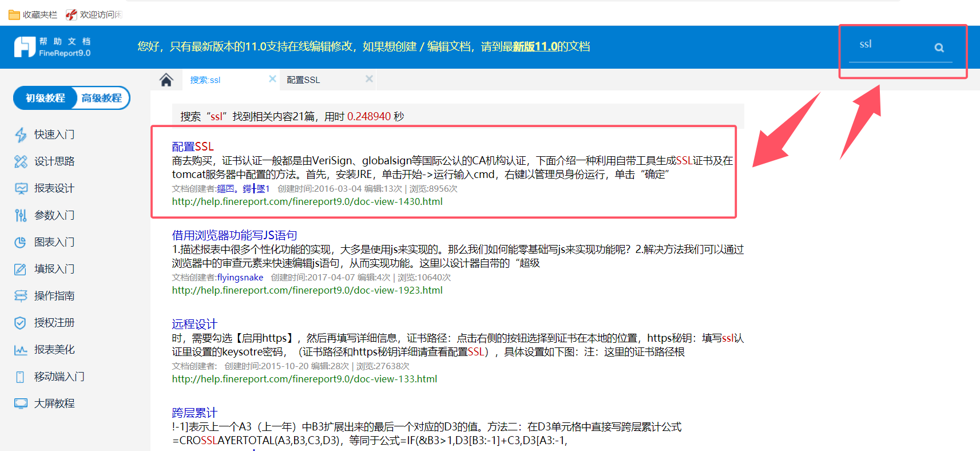Viewport: 980px width, 451px height.
Task: Open the 配置SSL search result title
Action: click(x=193, y=147)
